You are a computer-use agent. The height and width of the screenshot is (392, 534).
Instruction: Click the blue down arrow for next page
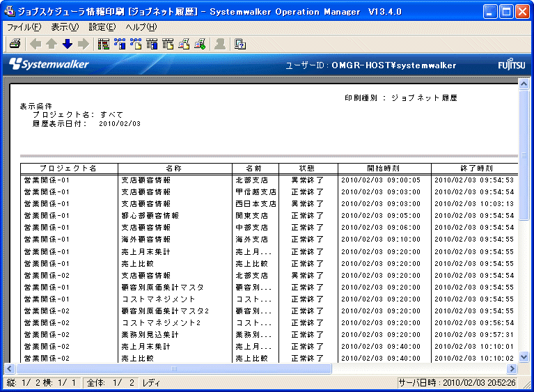[68, 44]
